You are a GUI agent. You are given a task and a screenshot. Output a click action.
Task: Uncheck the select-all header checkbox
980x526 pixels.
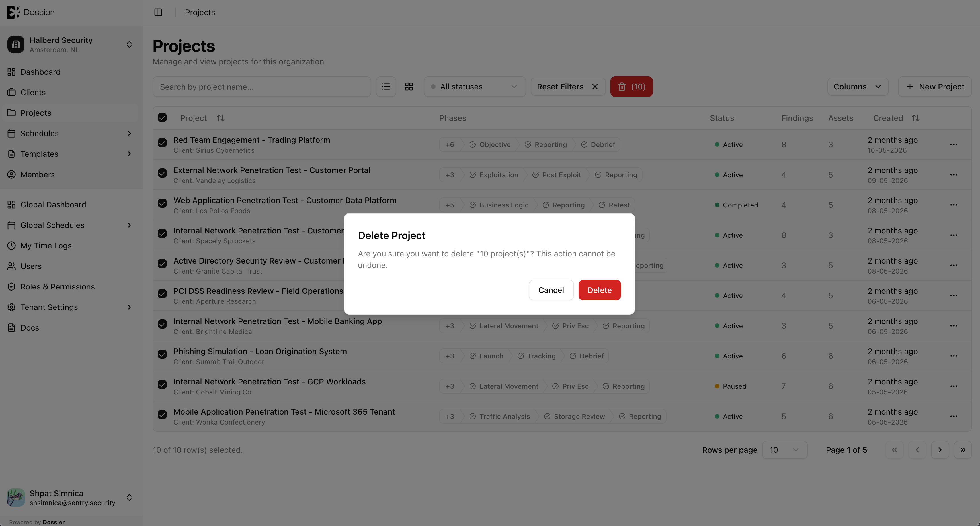(162, 118)
